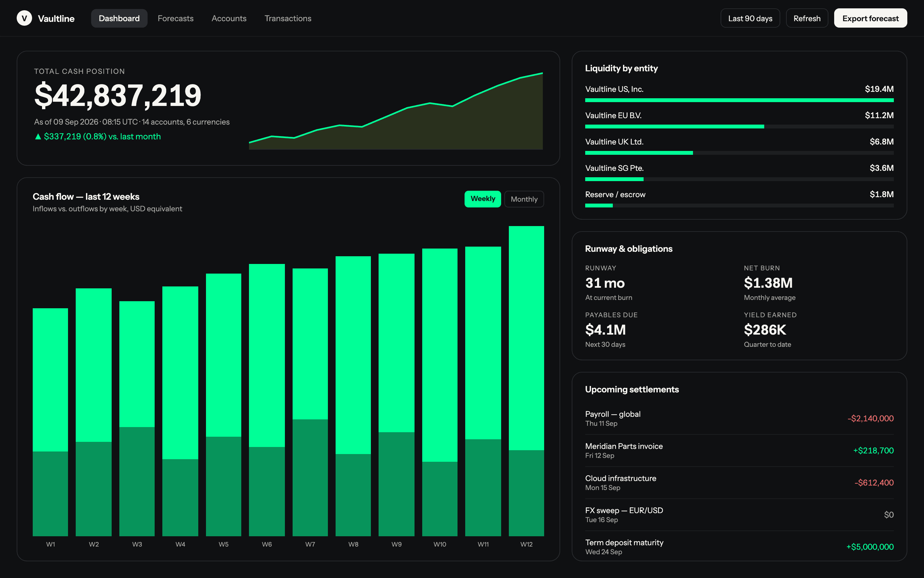Click the 31 mo runway value
The height and width of the screenshot is (578, 924).
pyautogui.click(x=605, y=283)
